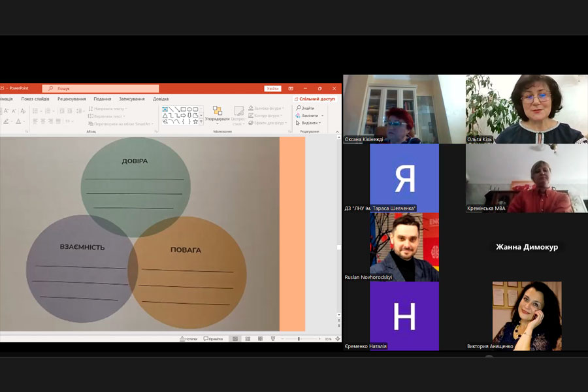Select the Rectangle shape in shapes gallery
Image resolution: width=588 pixels, height=392 pixels.
[184, 109]
